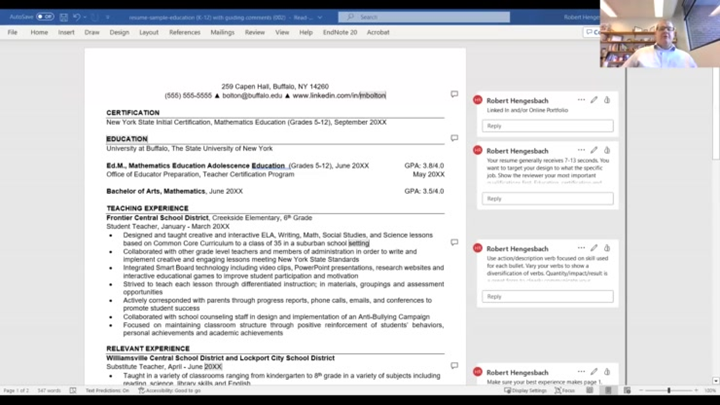
Task: Edit the 'Linked In and/or Online Portfolio' comment
Action: [594, 100]
